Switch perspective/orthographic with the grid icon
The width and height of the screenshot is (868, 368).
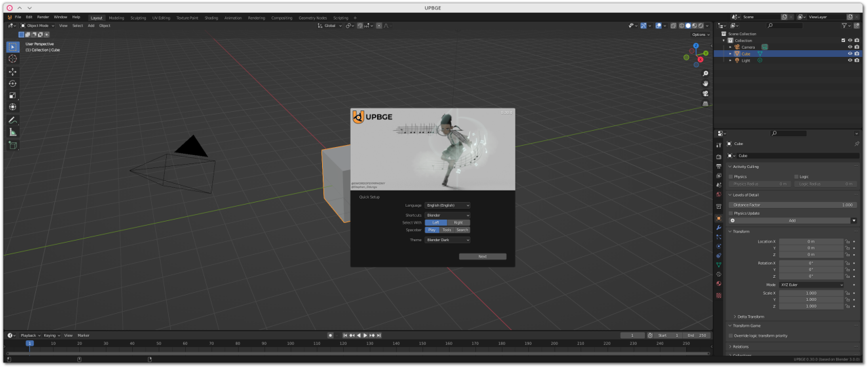[x=705, y=104]
